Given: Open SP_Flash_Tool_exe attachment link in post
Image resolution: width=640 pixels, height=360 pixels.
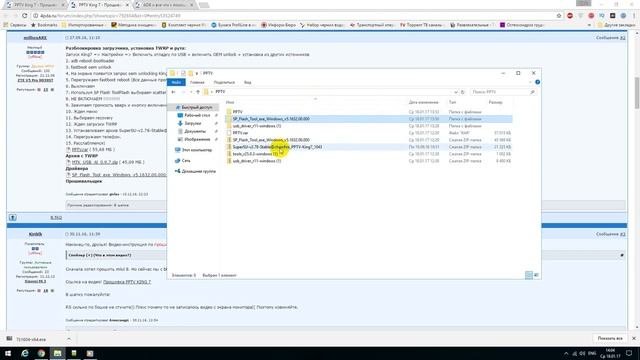Looking at the screenshot, I should coord(119,175).
